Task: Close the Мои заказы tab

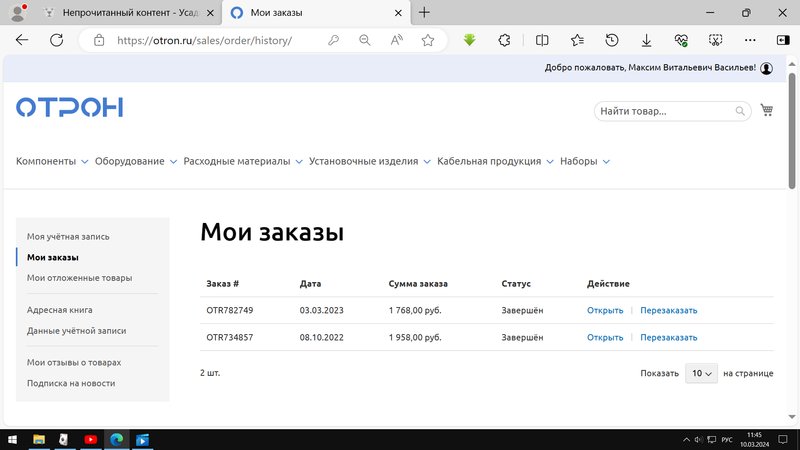Action: 398,13
